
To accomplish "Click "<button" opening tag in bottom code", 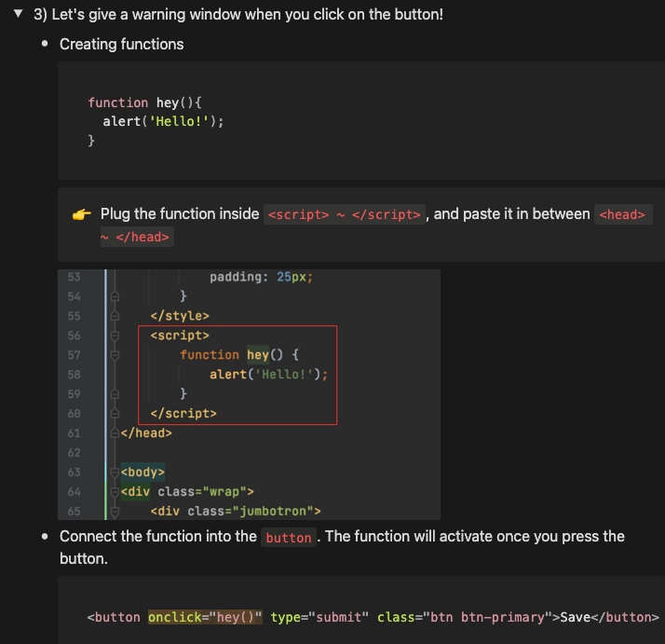I will click(x=114, y=617).
